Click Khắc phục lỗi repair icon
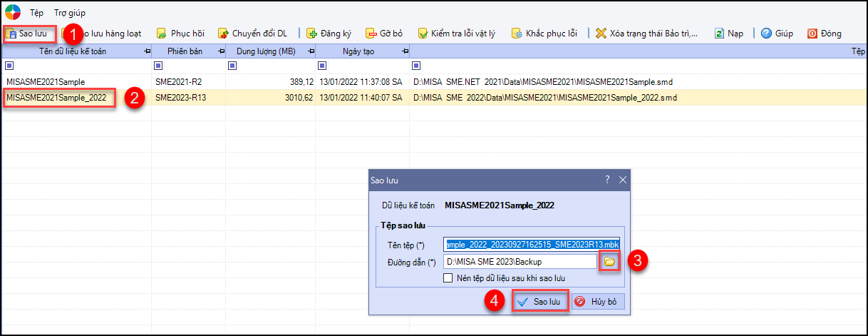The width and height of the screenshot is (868, 336). [517, 34]
